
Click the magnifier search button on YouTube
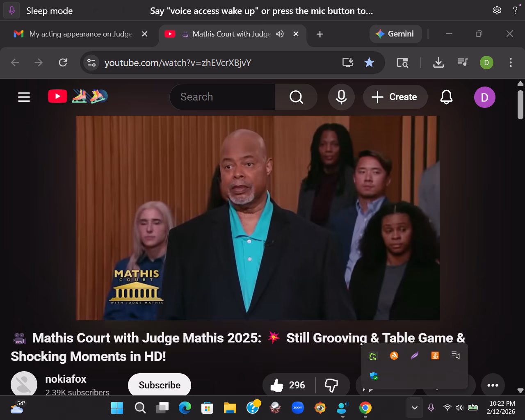296,97
